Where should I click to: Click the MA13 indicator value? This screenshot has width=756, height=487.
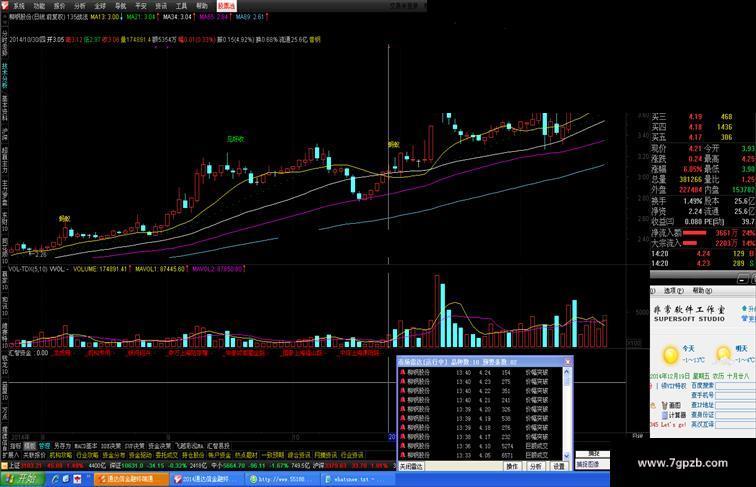coord(107,17)
